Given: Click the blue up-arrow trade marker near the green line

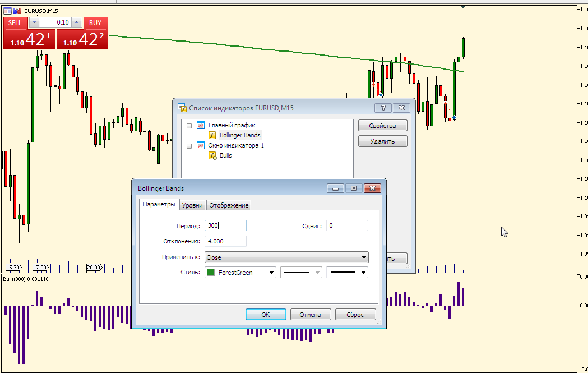Looking at the screenshot, I should coord(381,95).
